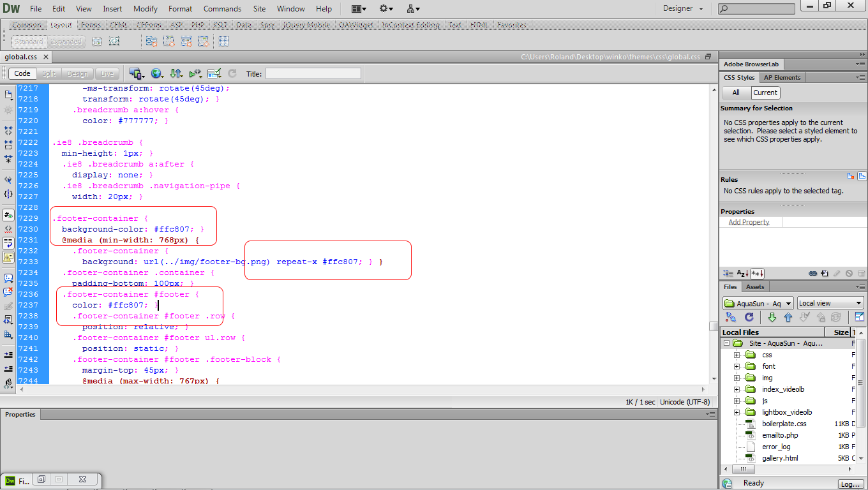Click the Expand to show local and remote icon

(860, 317)
